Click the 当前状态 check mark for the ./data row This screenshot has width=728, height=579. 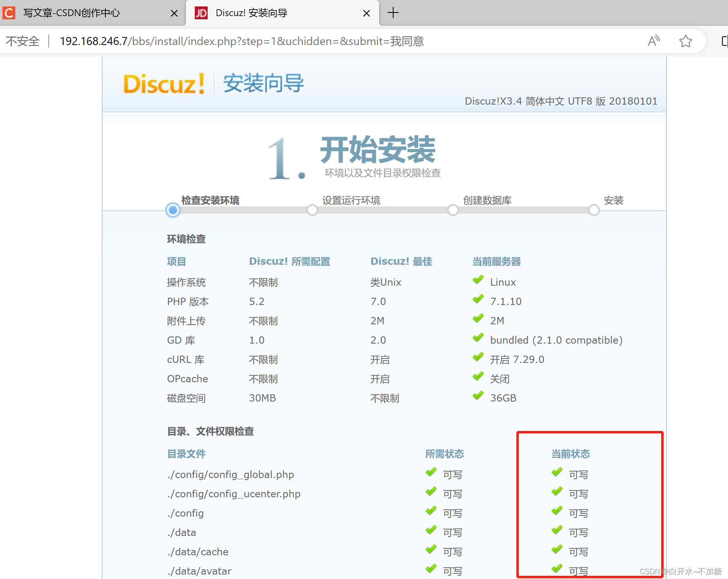557,530
